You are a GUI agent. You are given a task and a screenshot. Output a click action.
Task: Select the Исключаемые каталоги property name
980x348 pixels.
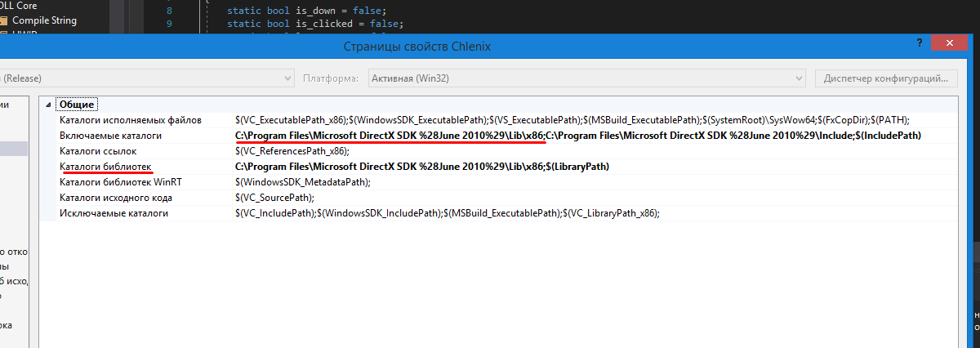click(x=114, y=213)
